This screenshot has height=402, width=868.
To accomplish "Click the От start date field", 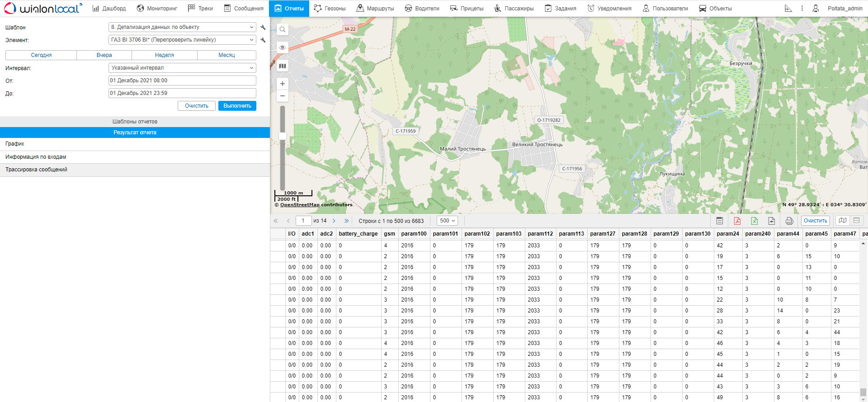I will pos(182,80).
